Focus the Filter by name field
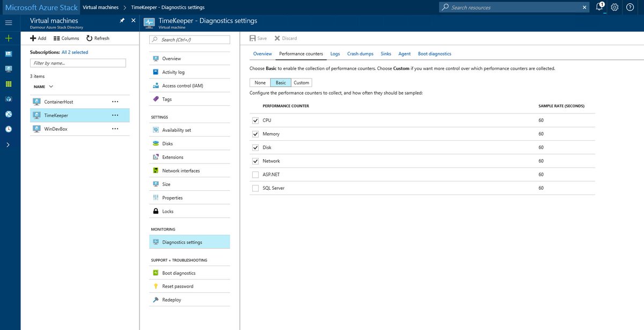 (78, 63)
